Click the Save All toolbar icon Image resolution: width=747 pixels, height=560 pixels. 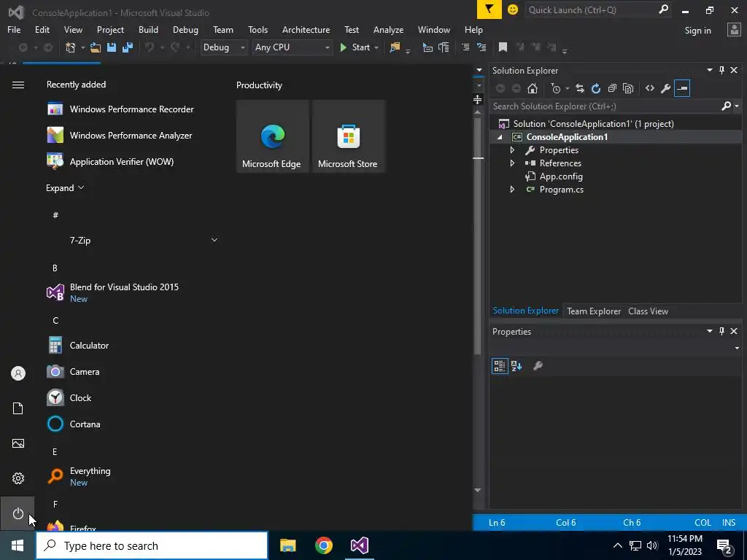(127, 47)
